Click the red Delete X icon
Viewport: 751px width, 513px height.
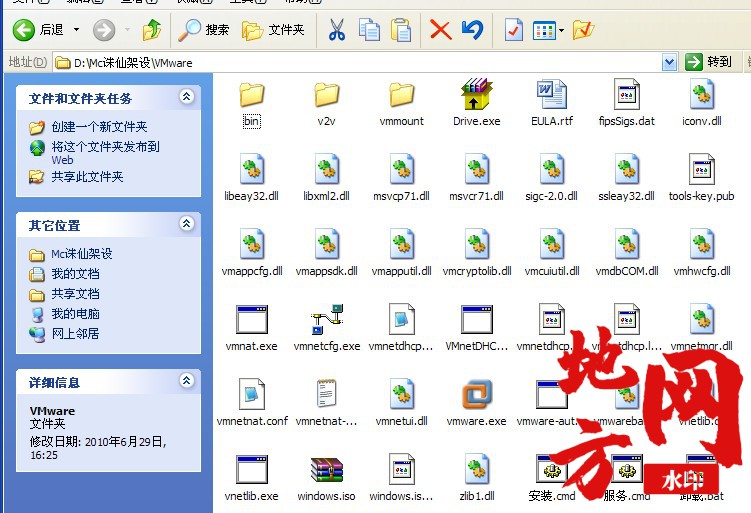[x=441, y=30]
